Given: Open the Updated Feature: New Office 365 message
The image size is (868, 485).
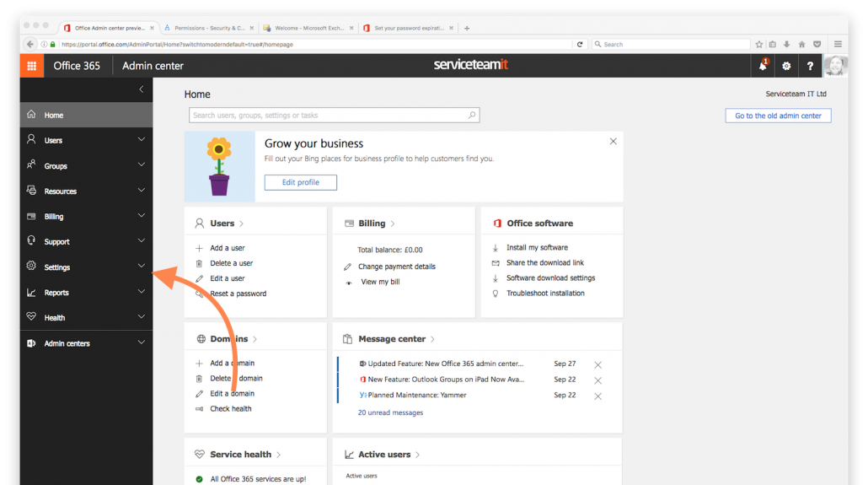Looking at the screenshot, I should [445, 364].
